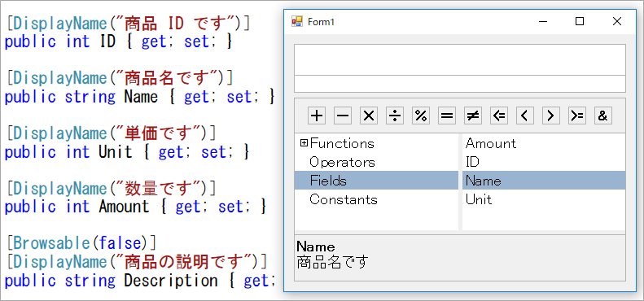Choose the Name field in list

[x=544, y=181]
